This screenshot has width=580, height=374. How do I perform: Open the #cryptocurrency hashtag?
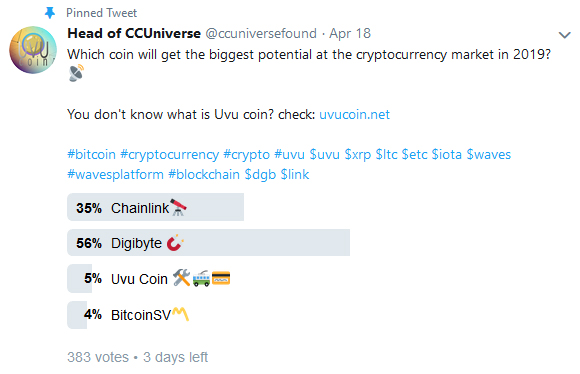[169, 155]
